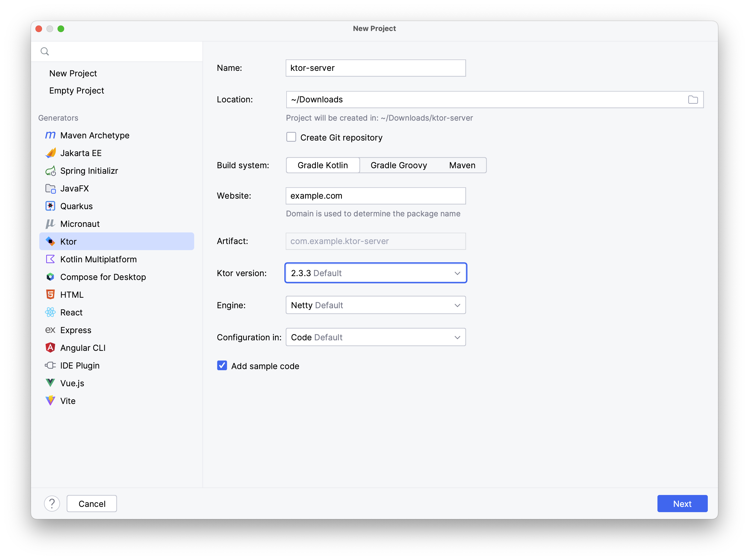Screen dimensions: 749x560
Task: Click the Quarkus generator icon
Action: pos(50,206)
